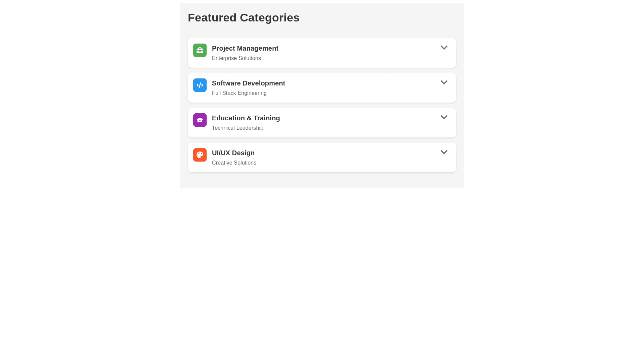The image size is (644, 362).
Task: Click the purple graduation cap icon
Action: (200, 120)
